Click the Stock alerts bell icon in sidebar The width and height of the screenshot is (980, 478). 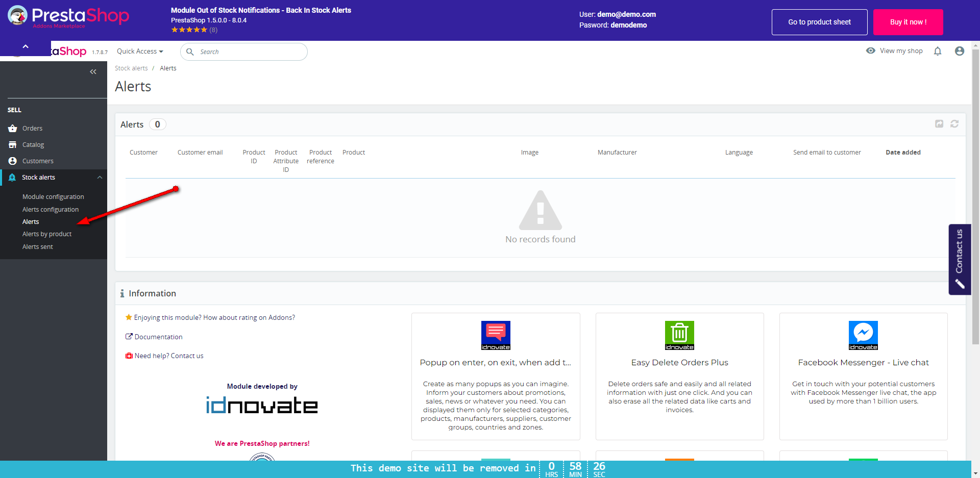pos(12,178)
